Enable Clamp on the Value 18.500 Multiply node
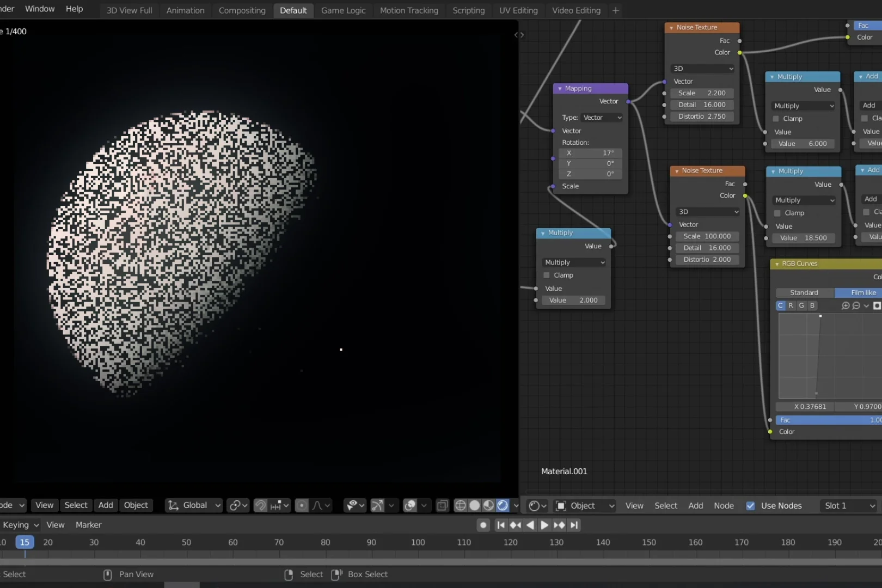The width and height of the screenshot is (882, 588). tap(777, 213)
